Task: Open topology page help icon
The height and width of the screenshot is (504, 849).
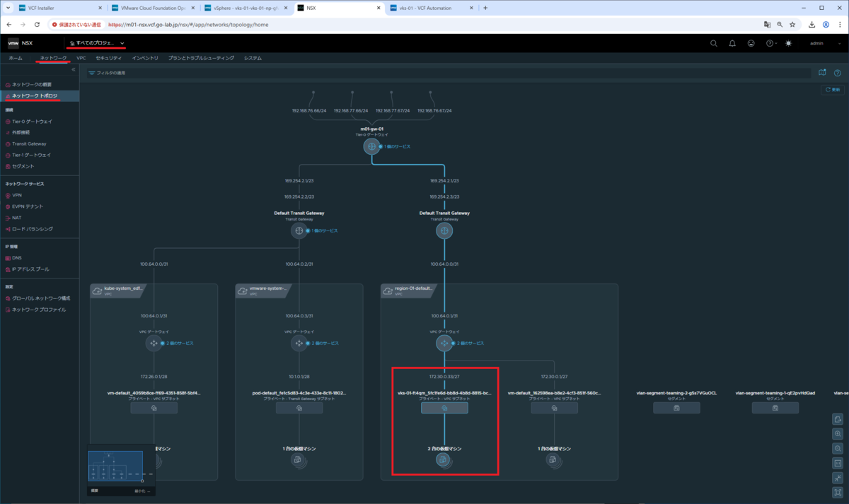Action: [x=837, y=72]
